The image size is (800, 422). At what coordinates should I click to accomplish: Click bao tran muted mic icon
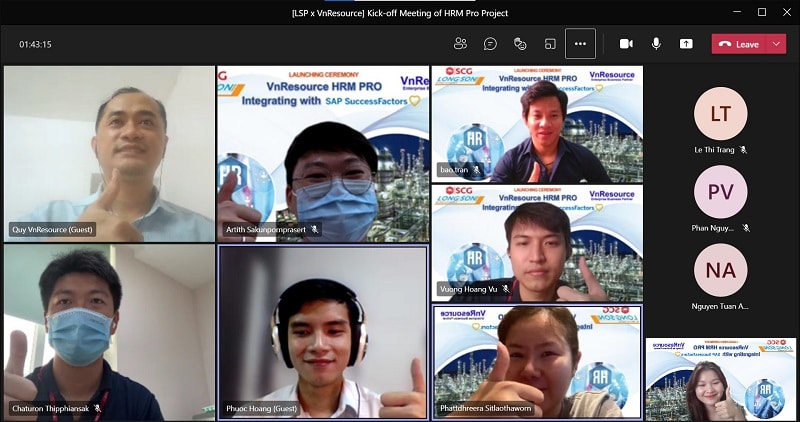pyautogui.click(x=476, y=170)
